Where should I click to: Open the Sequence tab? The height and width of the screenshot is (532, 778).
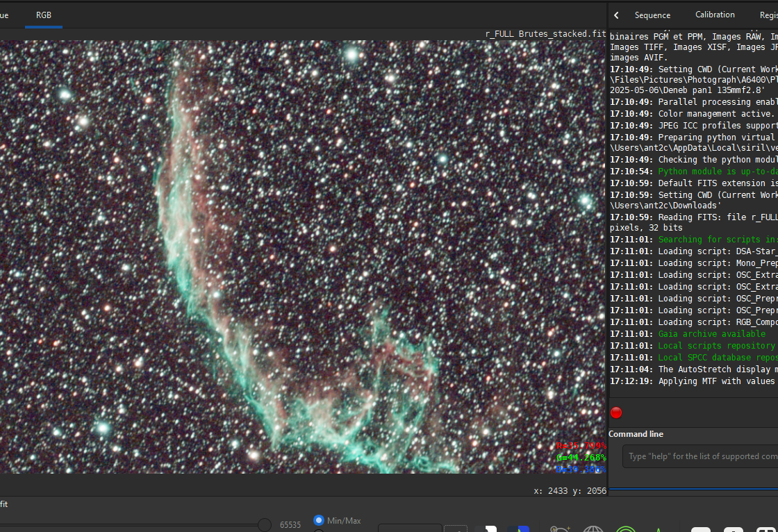[x=652, y=15]
